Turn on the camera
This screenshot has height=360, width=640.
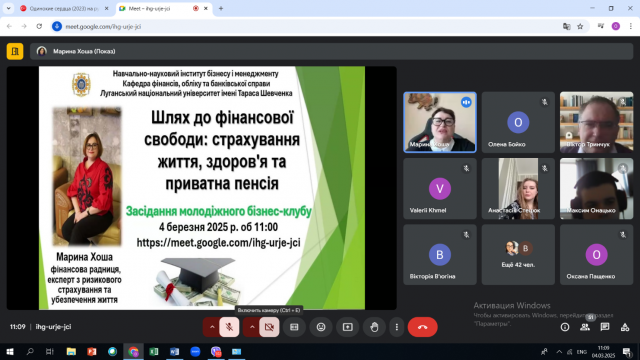pos(269,327)
